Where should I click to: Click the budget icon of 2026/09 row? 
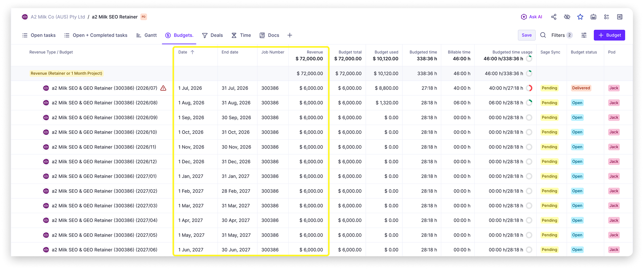coord(46,117)
